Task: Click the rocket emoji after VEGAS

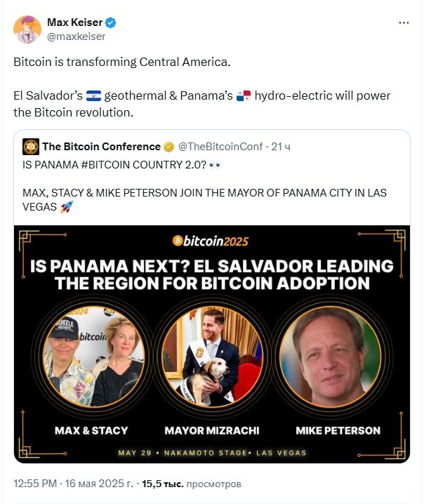Action: coord(67,206)
